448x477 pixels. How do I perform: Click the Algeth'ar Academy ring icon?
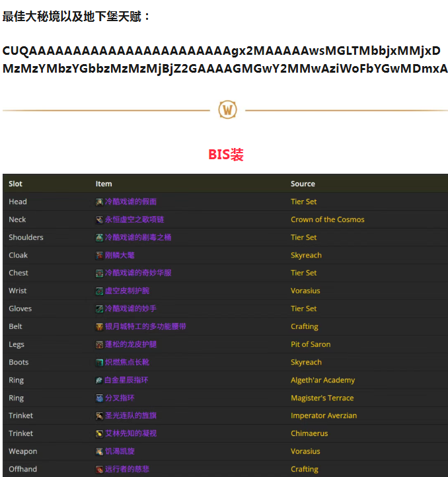[x=99, y=380]
